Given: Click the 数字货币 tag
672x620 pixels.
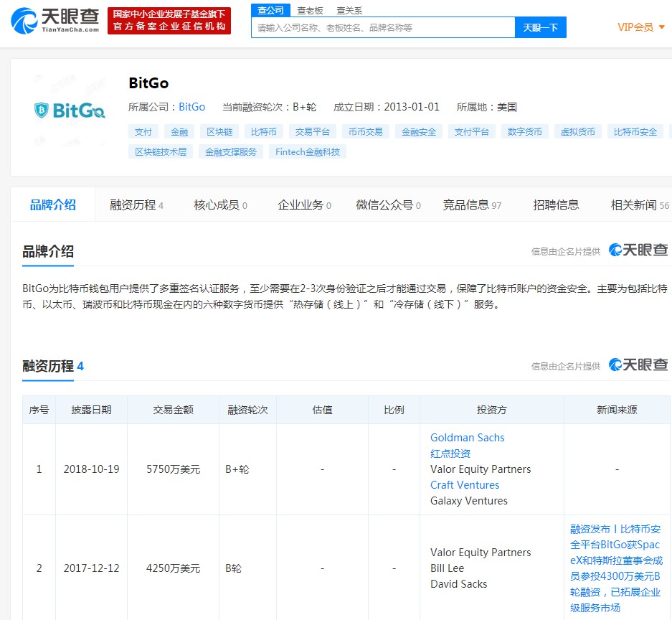Looking at the screenshot, I should 524,131.
